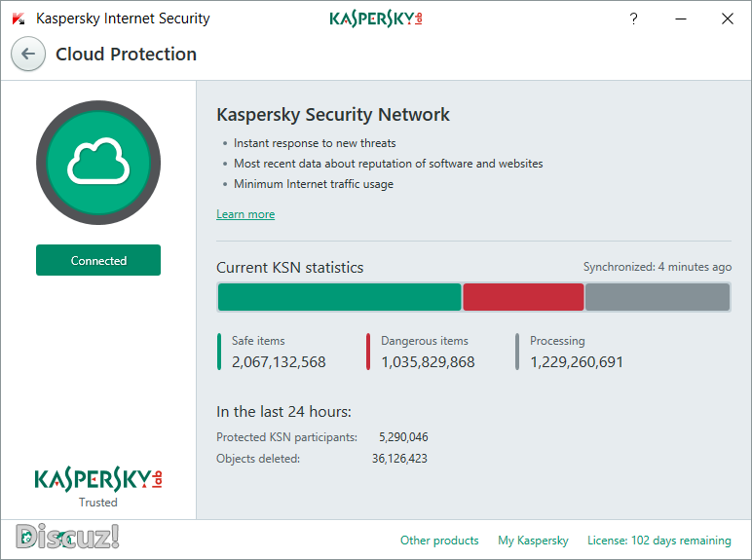The height and width of the screenshot is (560, 752).
Task: Click Synchronized: 4 minutes ago text
Action: click(658, 267)
